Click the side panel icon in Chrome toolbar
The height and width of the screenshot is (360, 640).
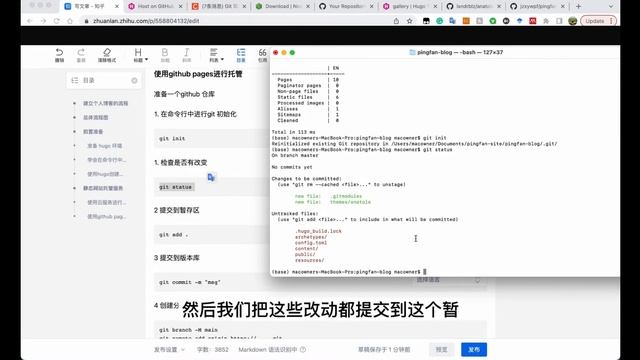point(559,21)
